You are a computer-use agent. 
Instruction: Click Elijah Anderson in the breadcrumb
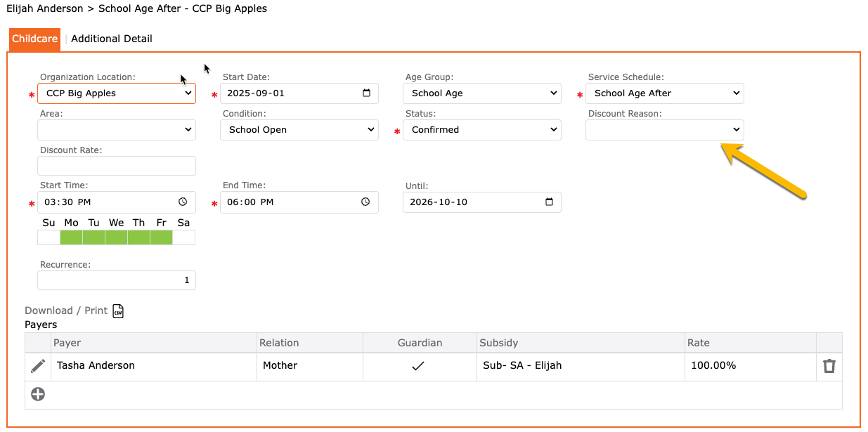(x=46, y=9)
